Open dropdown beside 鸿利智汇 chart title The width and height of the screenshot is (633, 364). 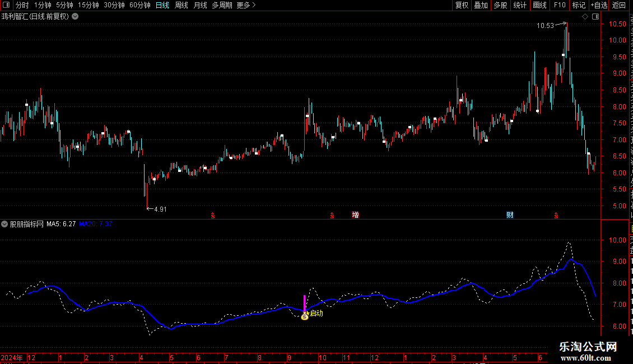[x=75, y=17]
